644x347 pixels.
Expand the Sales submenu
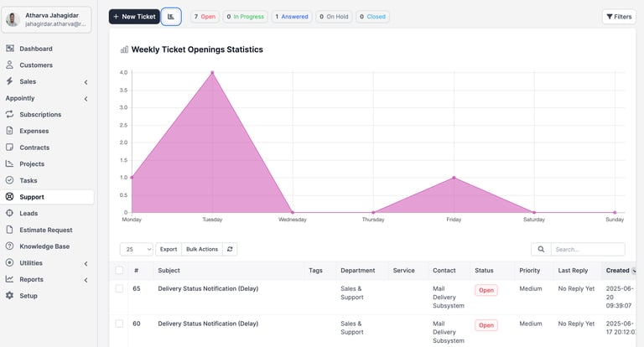tap(86, 81)
